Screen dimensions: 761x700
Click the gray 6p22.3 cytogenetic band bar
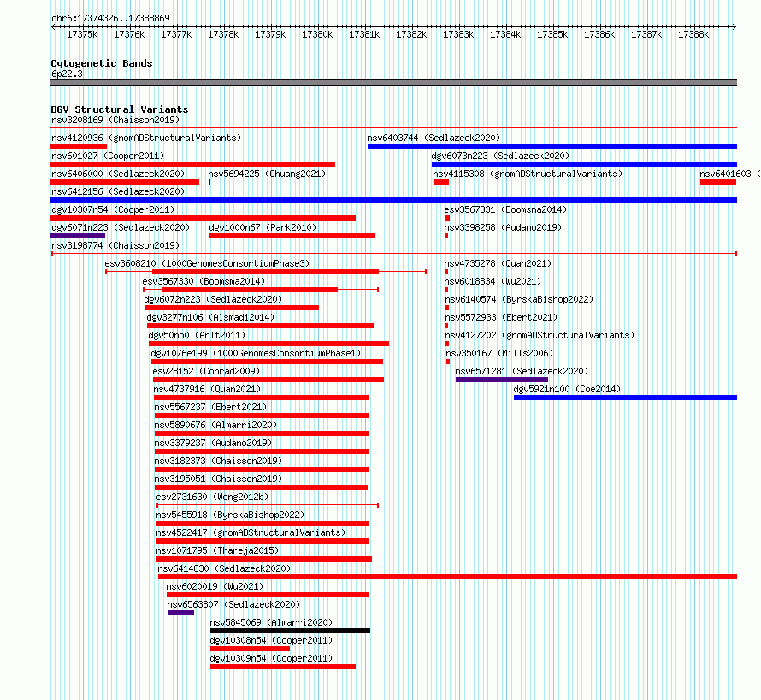coord(393,83)
